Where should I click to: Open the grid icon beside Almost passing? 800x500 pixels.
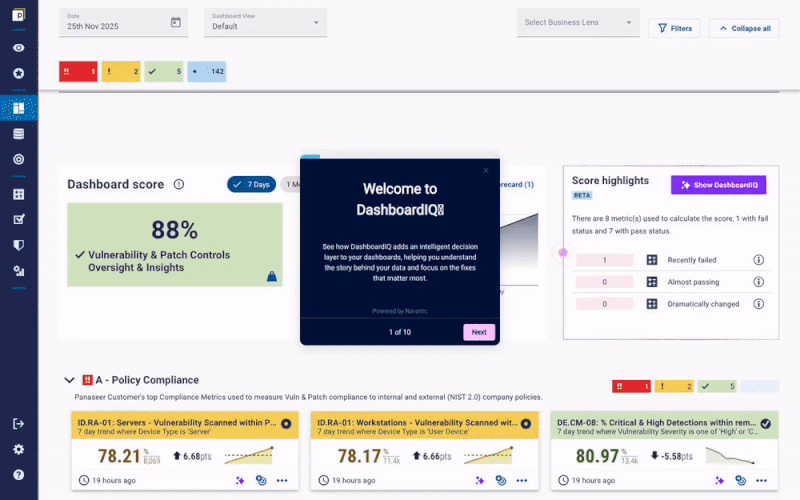pos(652,282)
